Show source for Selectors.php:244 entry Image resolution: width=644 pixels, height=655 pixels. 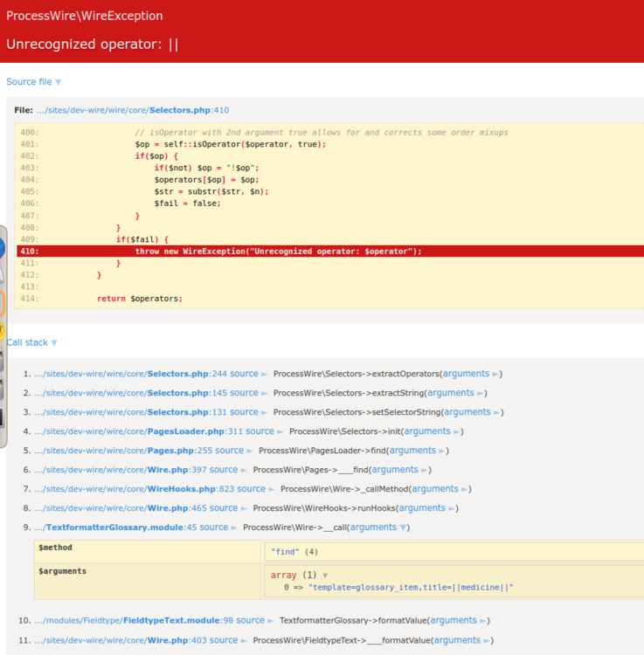(x=248, y=374)
